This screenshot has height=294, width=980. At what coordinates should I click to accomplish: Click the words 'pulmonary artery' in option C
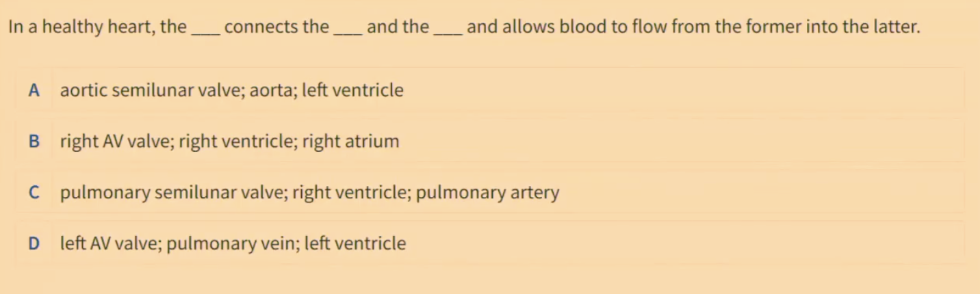[x=488, y=193]
